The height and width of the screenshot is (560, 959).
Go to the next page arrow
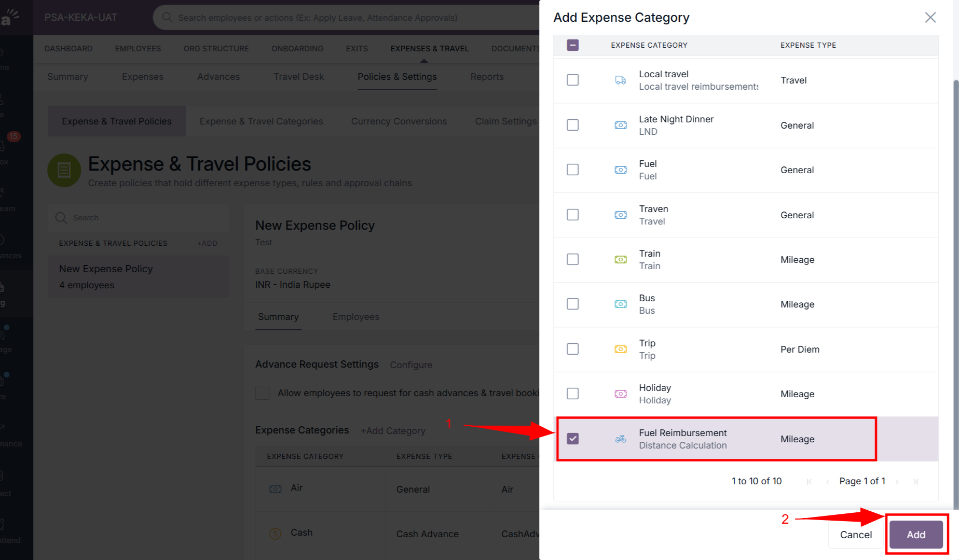tap(897, 482)
